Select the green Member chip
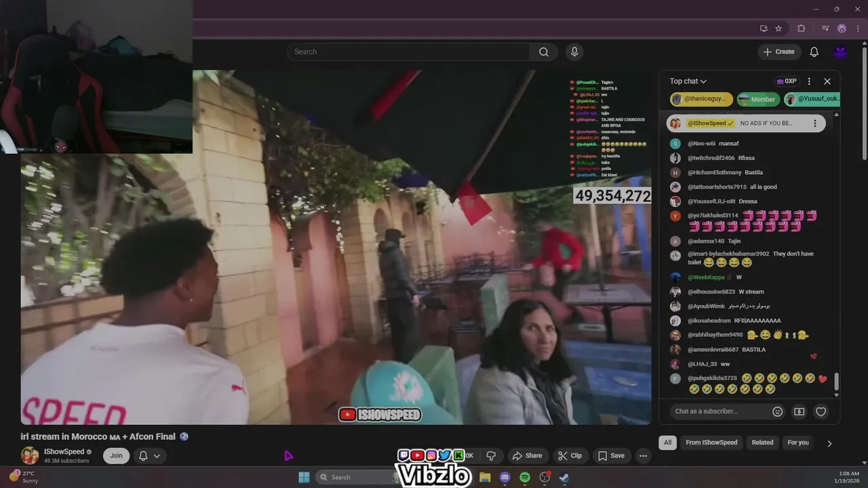The width and height of the screenshot is (868, 488). click(x=757, y=99)
